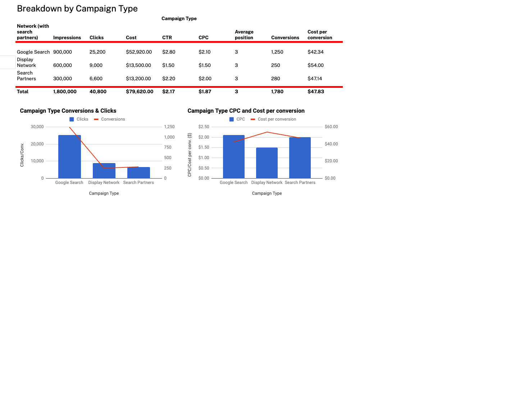Click the Display Network row label in table

click(x=26, y=62)
